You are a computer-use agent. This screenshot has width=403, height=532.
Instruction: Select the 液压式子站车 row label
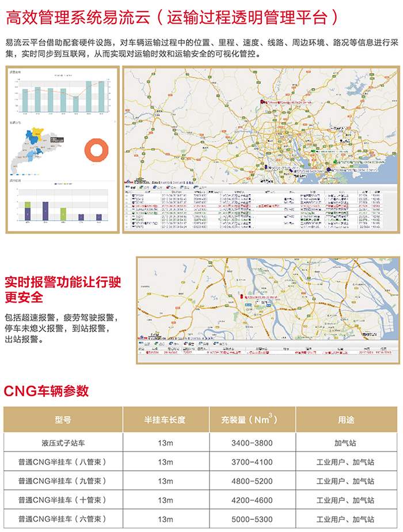[63, 443]
